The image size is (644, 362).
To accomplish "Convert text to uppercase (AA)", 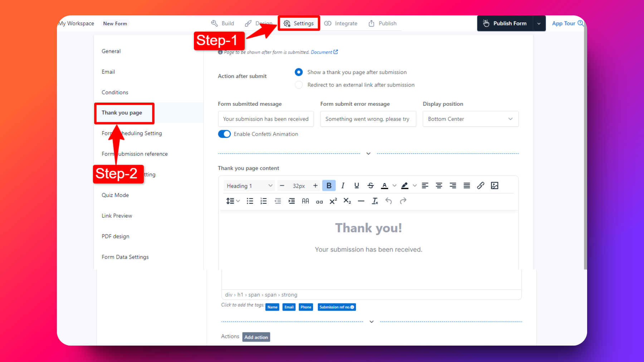I will (x=305, y=201).
